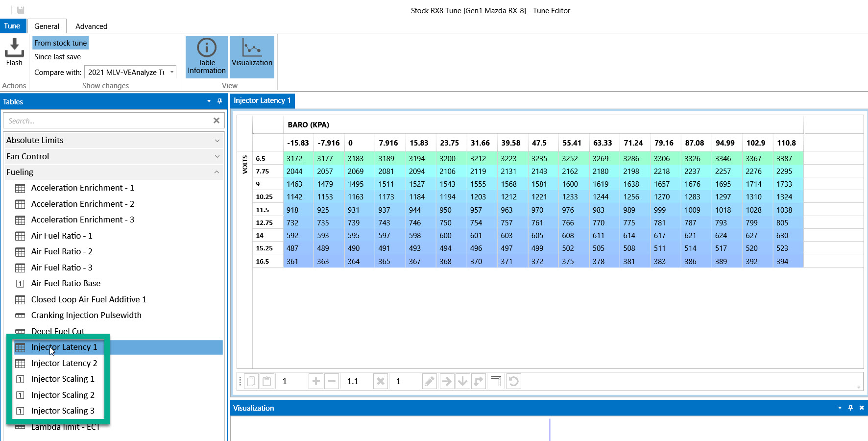This screenshot has width=868, height=441.
Task: Click the Flash download icon
Action: click(14, 48)
